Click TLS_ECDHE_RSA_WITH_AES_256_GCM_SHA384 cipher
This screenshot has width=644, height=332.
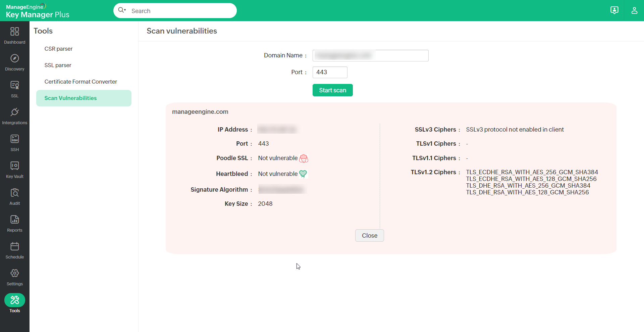tap(532, 172)
